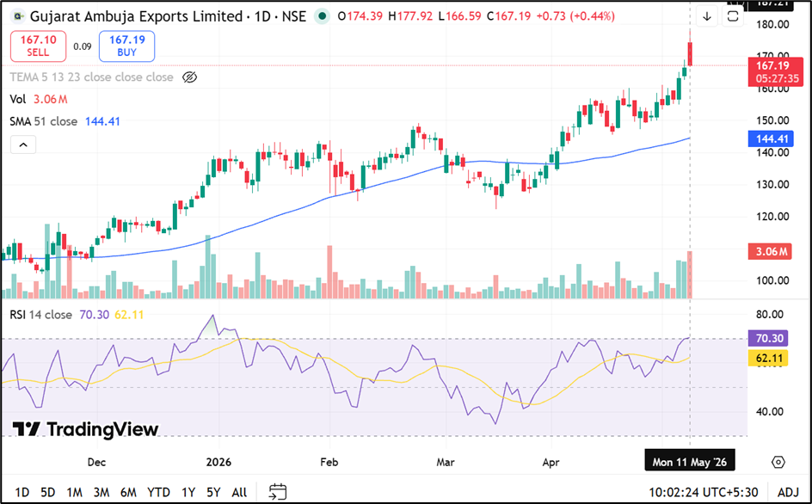Open the timezone menu showing UTC+5:30
The height and width of the screenshot is (504, 812).
click(704, 492)
